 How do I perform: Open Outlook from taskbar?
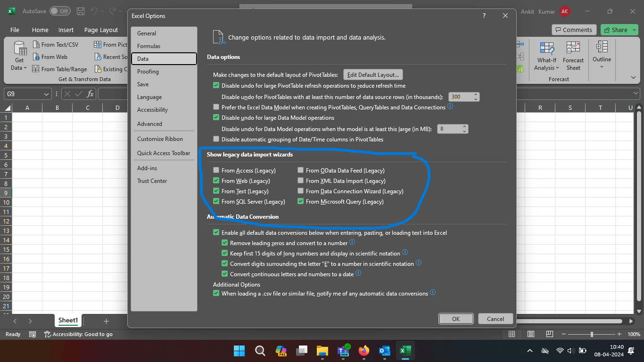384,351
